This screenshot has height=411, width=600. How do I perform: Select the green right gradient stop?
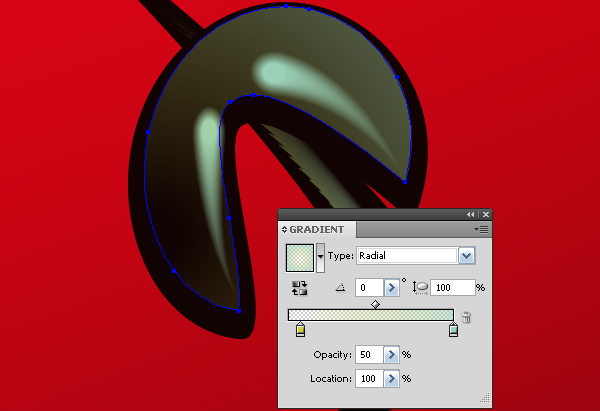point(453,329)
